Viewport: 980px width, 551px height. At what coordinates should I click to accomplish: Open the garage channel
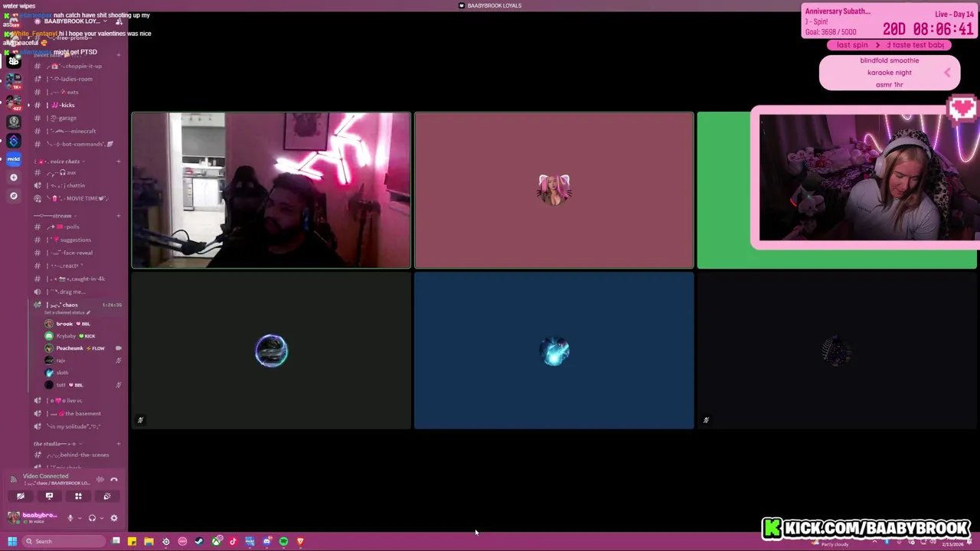(x=77, y=118)
